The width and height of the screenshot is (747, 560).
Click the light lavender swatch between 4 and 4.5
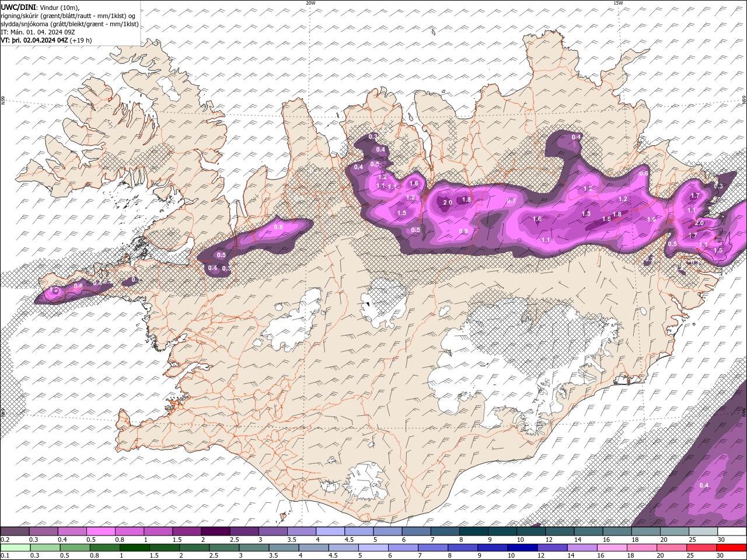(x=330, y=531)
